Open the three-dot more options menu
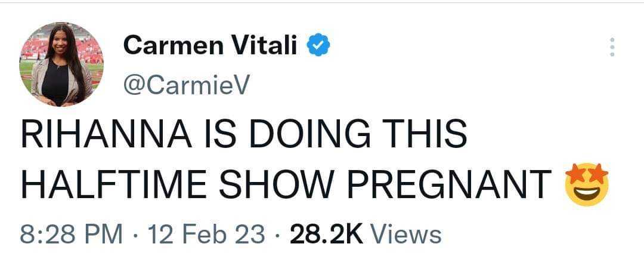The width and height of the screenshot is (644, 253). point(609,47)
